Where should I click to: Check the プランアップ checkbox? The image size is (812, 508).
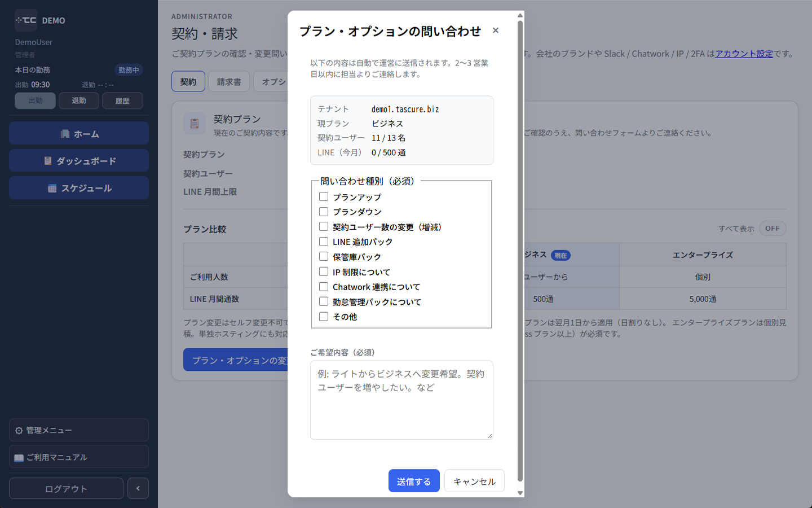point(324,196)
